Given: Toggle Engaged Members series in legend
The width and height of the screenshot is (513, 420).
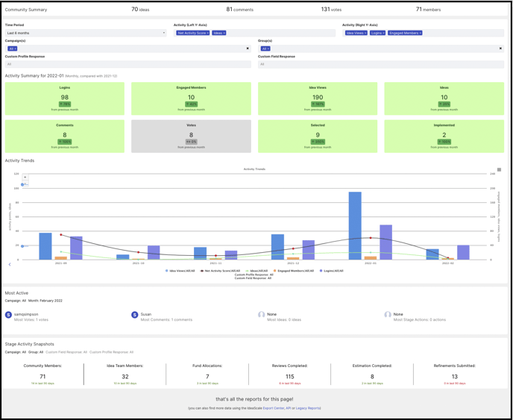Looking at the screenshot, I should pyautogui.click(x=293, y=271).
